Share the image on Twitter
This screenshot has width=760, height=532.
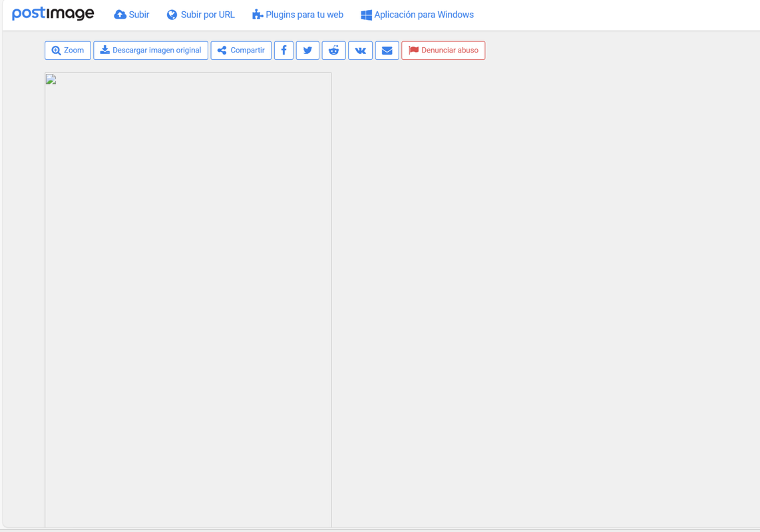pos(307,51)
